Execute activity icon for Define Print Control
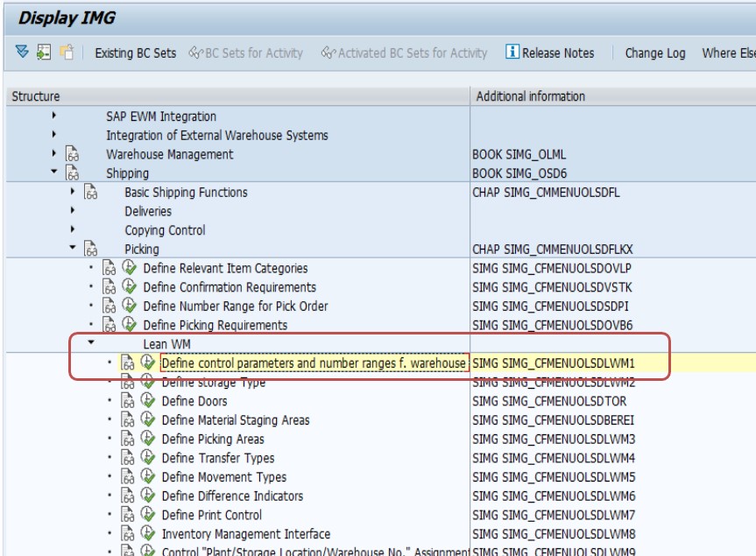This screenshot has width=756, height=556. (x=147, y=514)
